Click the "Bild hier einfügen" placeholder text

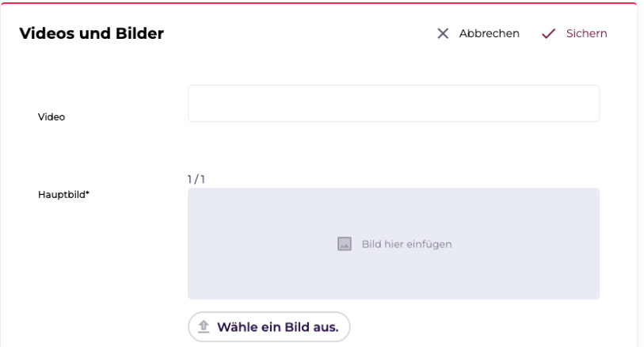pos(406,244)
